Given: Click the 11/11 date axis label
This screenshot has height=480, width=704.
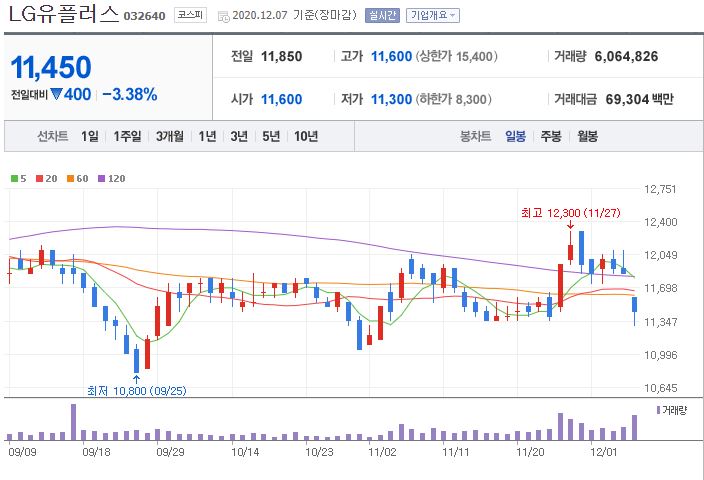Looking at the screenshot, I should (456, 451).
